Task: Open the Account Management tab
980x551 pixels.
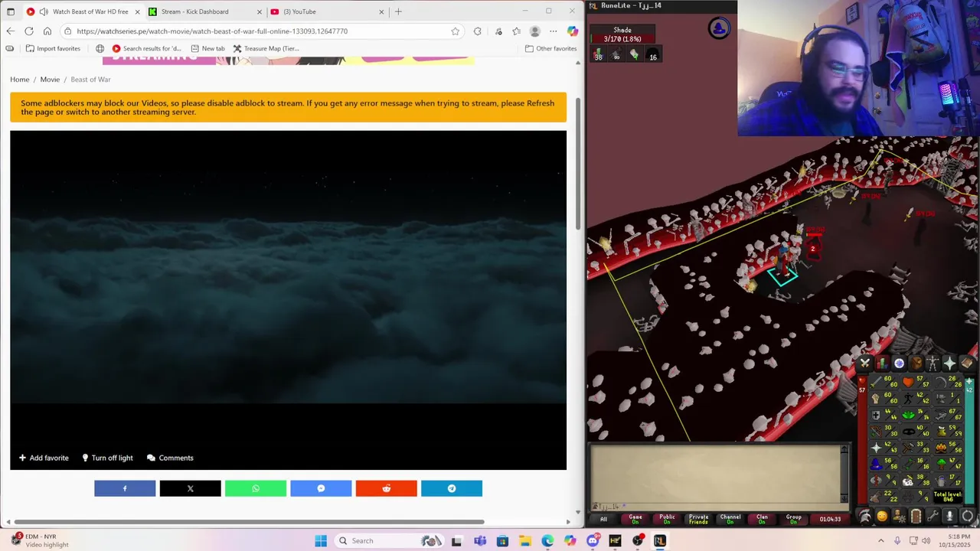Action: (899, 516)
